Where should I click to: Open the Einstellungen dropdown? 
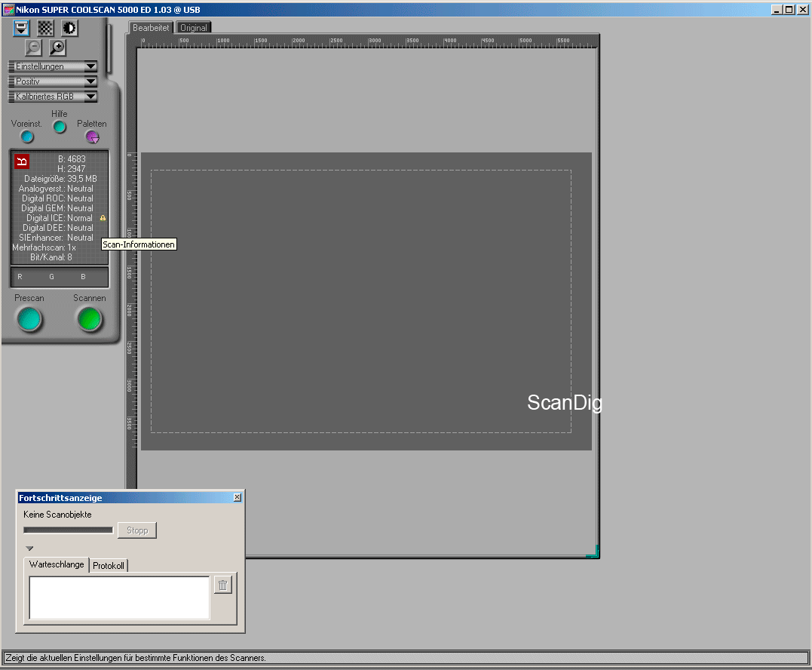pos(53,66)
